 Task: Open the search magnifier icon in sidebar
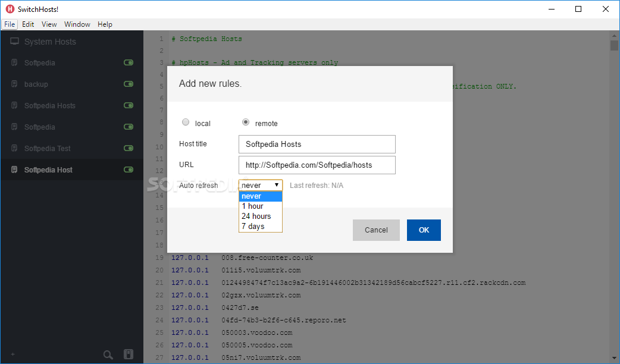108,354
